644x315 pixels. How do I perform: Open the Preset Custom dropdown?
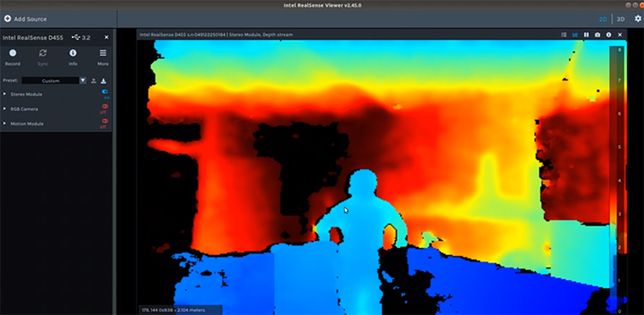tap(54, 81)
